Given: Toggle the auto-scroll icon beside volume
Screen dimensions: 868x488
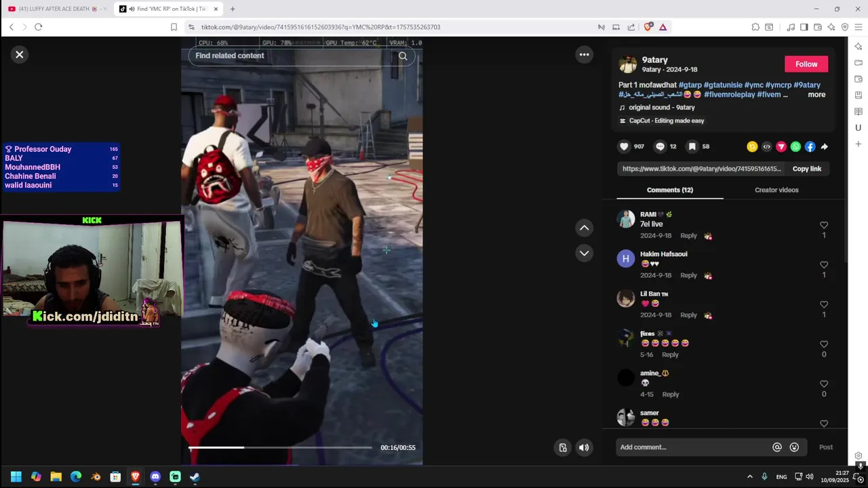Looking at the screenshot, I should tap(563, 447).
